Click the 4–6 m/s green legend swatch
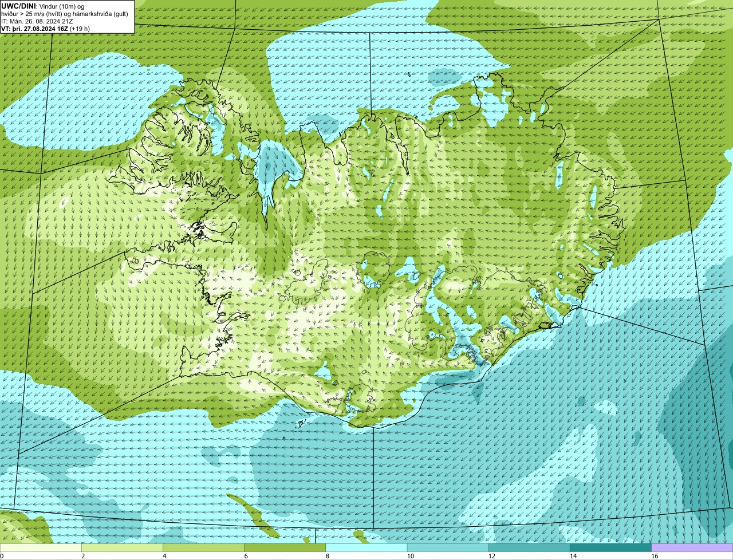Viewport: 733px width, 560px height. pyautogui.click(x=203, y=547)
